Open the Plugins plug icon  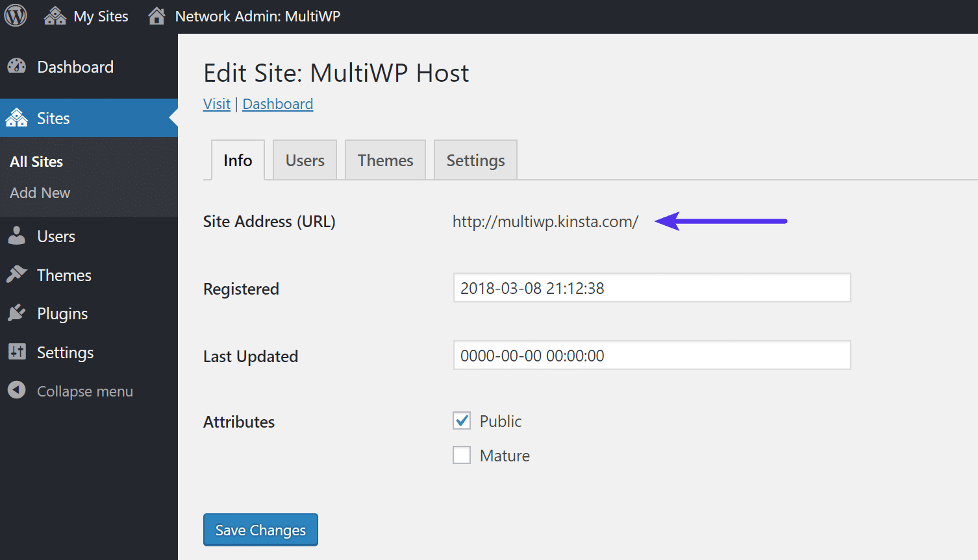17,313
